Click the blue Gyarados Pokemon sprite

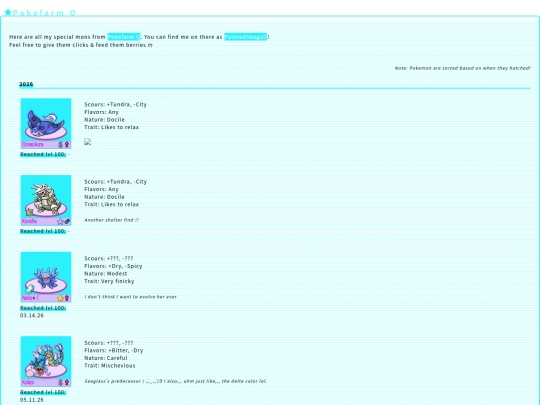(47, 359)
